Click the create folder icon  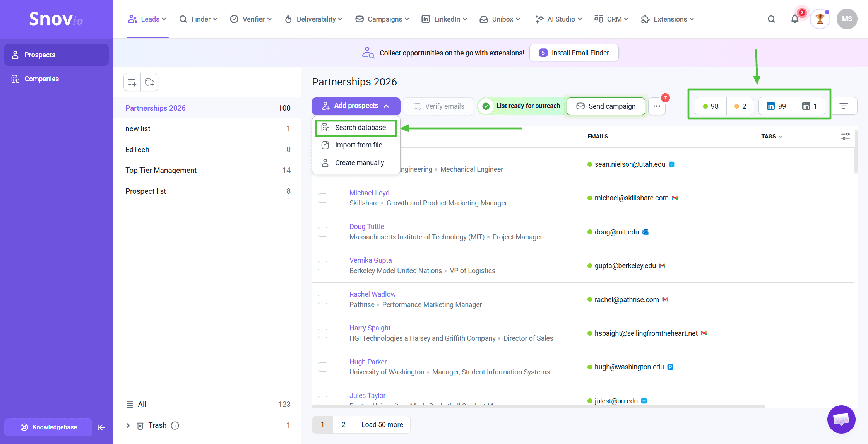(149, 82)
